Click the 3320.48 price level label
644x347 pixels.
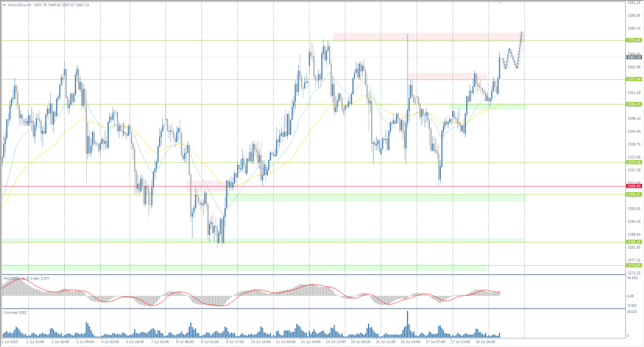click(633, 162)
